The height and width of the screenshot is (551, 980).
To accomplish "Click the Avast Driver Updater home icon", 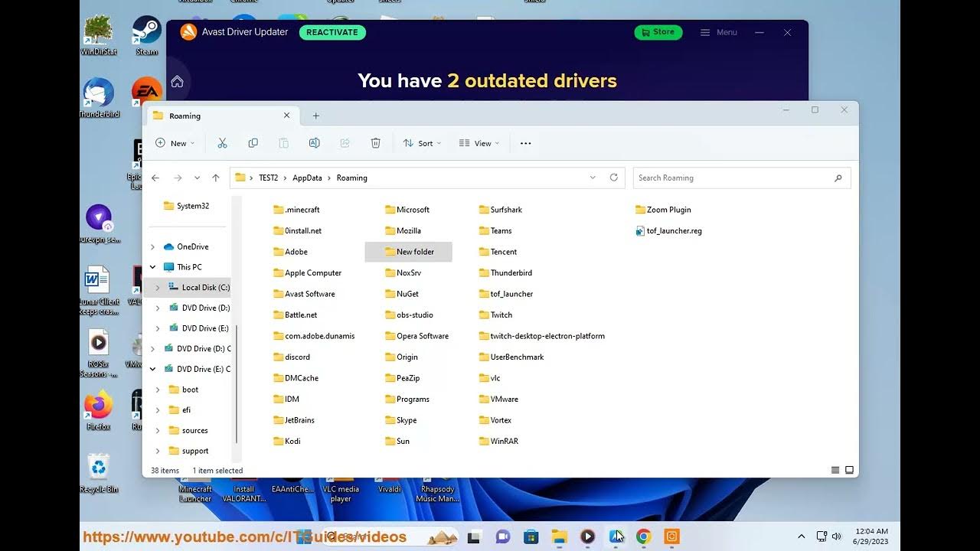I will [177, 82].
